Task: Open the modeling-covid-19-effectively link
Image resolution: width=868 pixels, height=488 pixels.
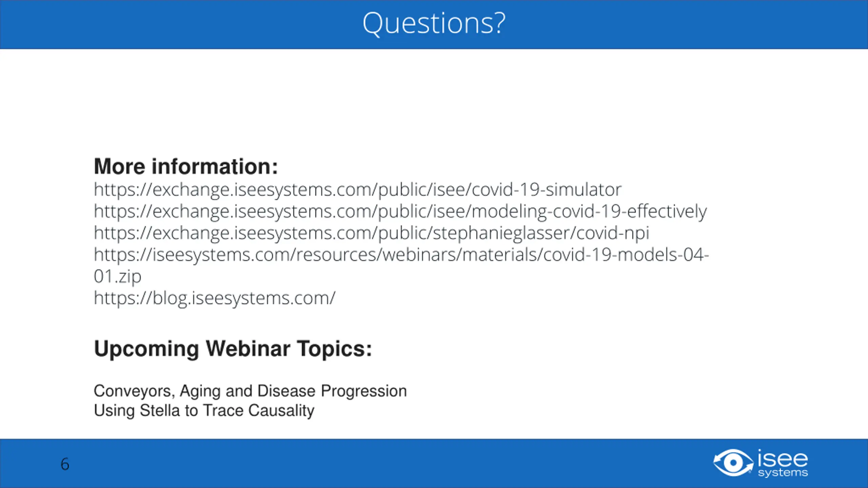Action: coord(400,211)
